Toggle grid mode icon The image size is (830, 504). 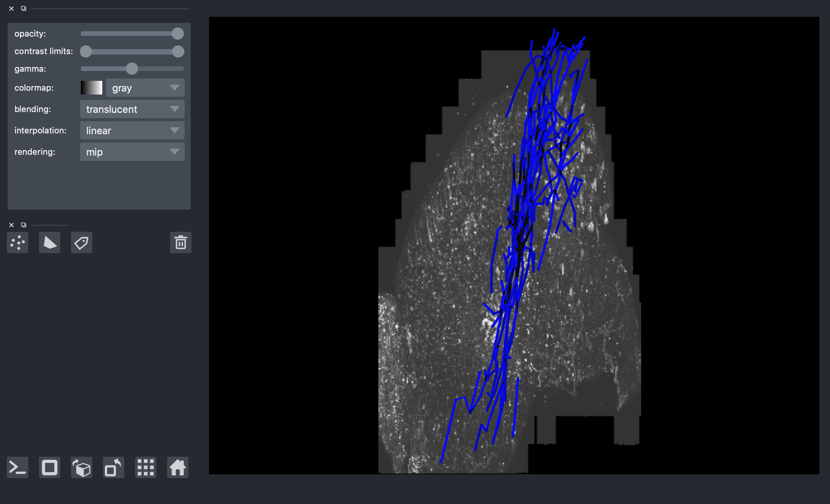[146, 467]
